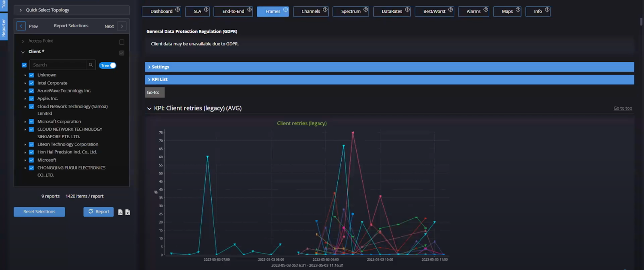Click the search magnifier icon in Client panel
Viewport: 644px width, 270px height.
pyautogui.click(x=91, y=65)
